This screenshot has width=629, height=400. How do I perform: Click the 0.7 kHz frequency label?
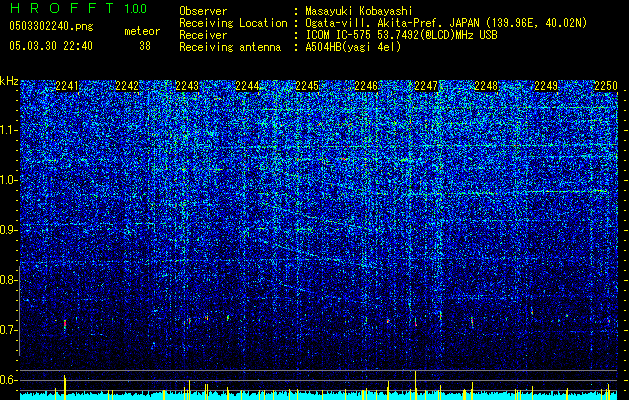(x=8, y=330)
